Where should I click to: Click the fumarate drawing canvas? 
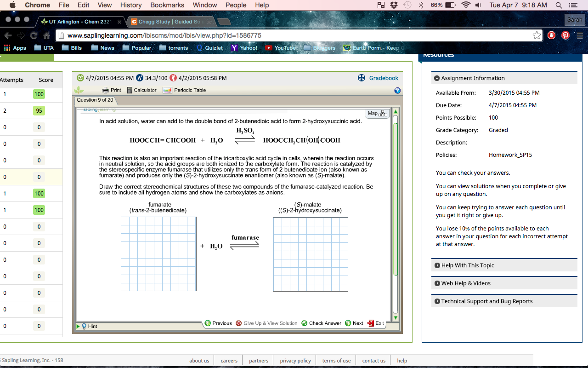(158, 254)
